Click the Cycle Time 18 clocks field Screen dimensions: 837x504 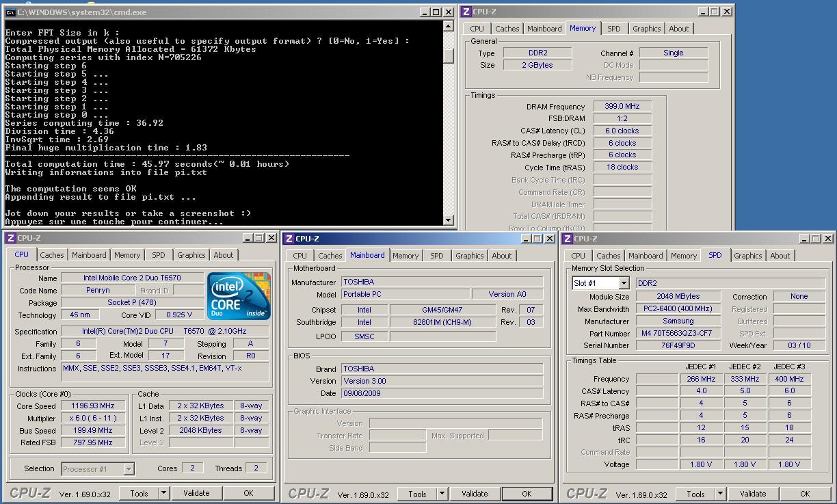click(x=622, y=167)
